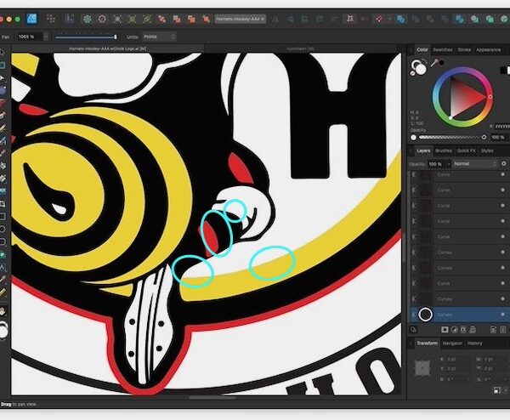Open Hornets-Hockey-AAA toolbar dropdown
The width and height of the screenshot is (510, 420).
pos(241,20)
